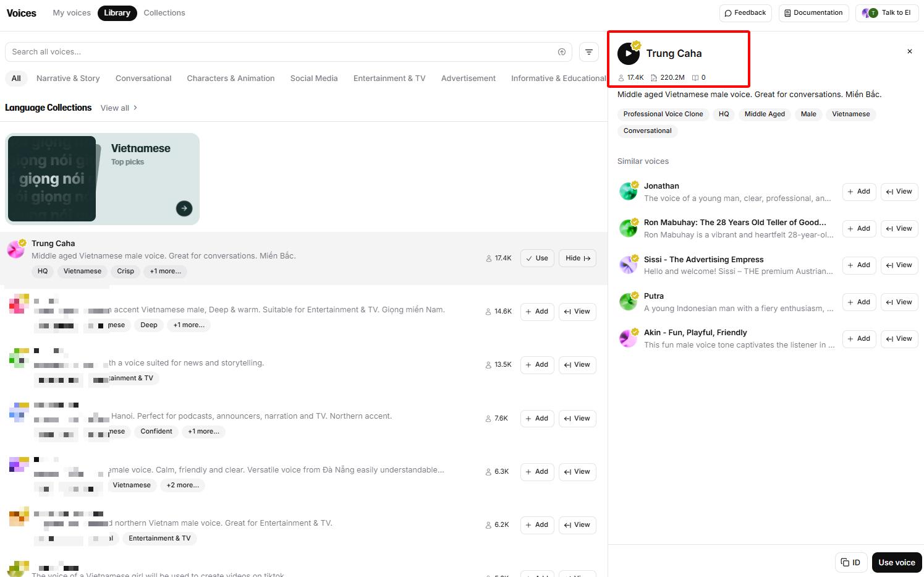Open the Documentation link
Viewport: 924px width, 577px height.
(813, 13)
